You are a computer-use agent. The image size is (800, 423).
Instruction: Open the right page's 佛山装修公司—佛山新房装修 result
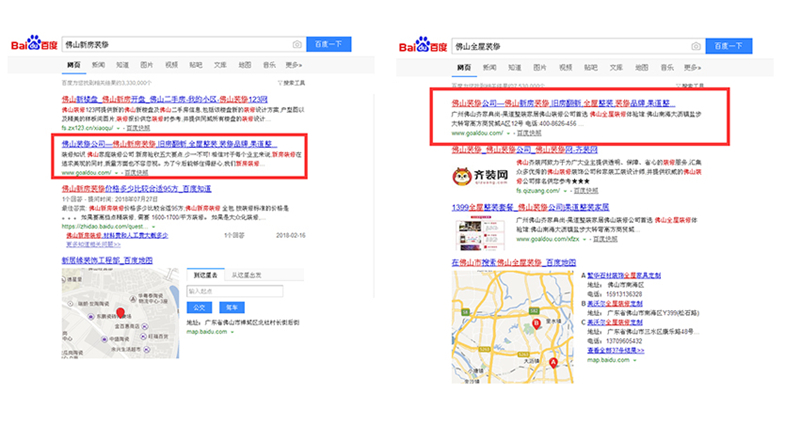(563, 103)
